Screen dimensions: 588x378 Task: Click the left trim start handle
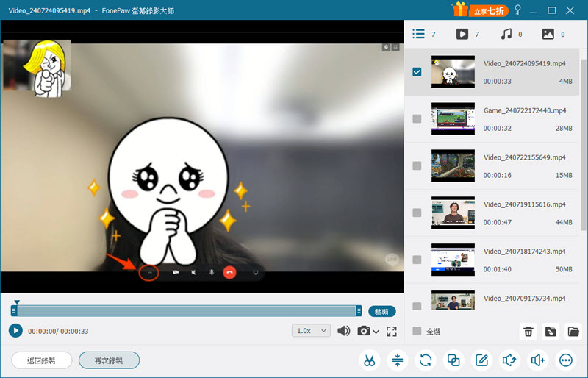pos(14,310)
